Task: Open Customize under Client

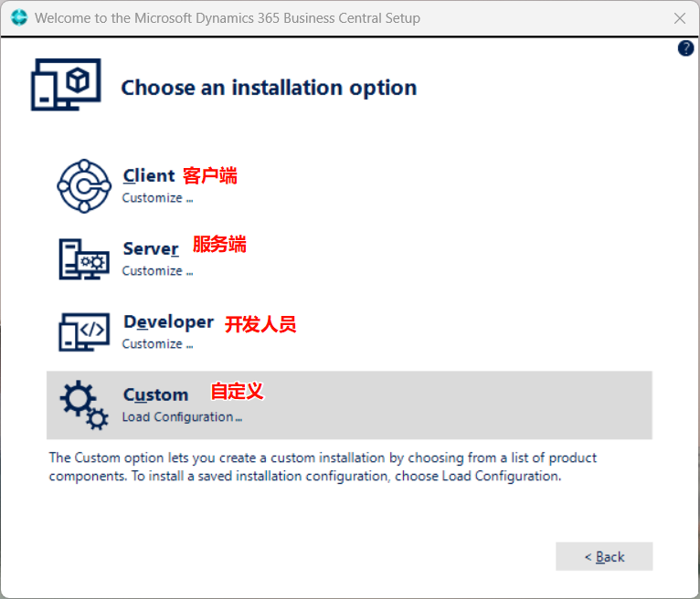Action: pos(157,197)
